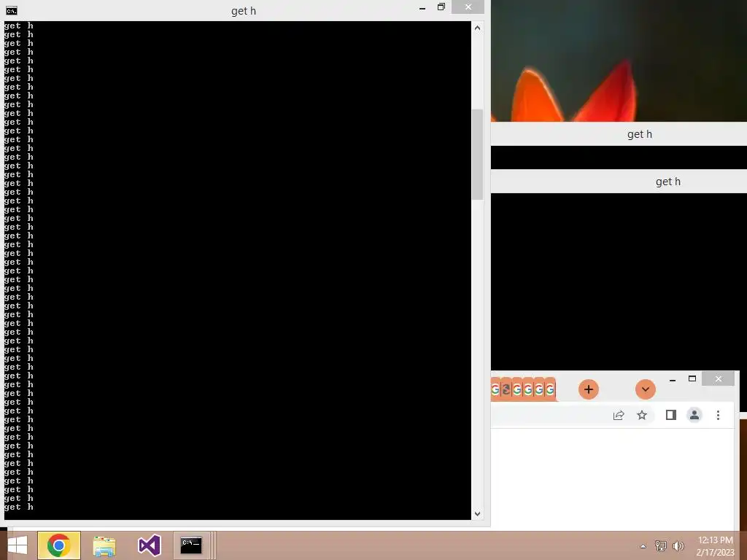
Task: Click the console's vertical scrollbar thumb
Action: click(x=477, y=155)
